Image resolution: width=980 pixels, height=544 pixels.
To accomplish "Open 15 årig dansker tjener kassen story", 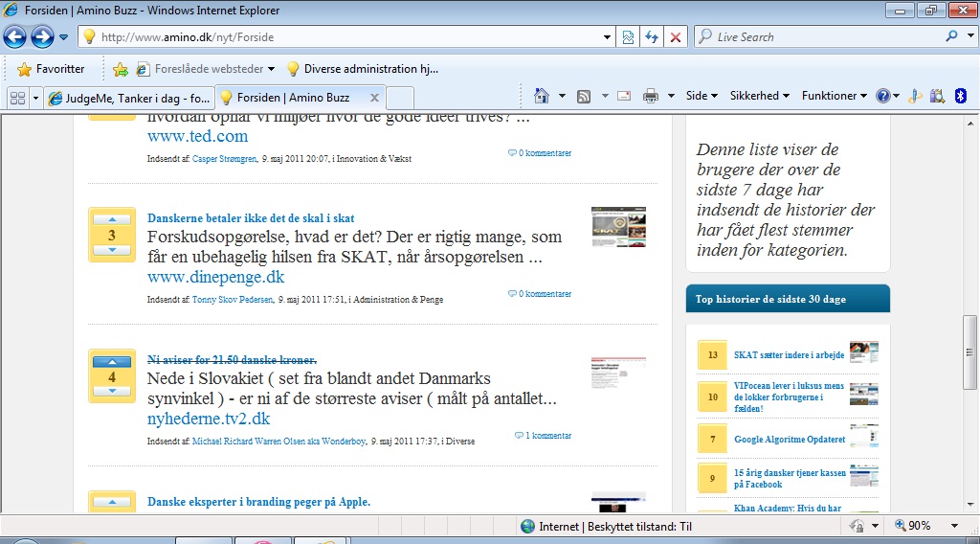I will (x=790, y=478).
